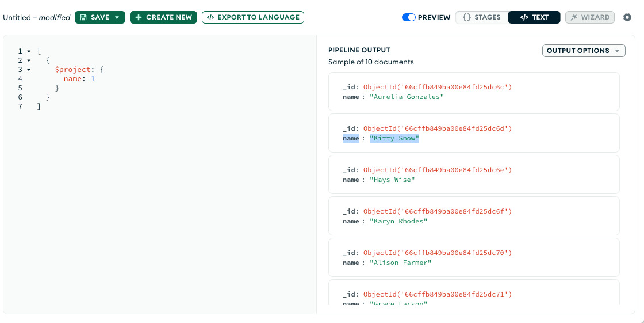Collapse code fold arrow on line 1
Viewport: 644px width, 323px height.
[29, 51]
